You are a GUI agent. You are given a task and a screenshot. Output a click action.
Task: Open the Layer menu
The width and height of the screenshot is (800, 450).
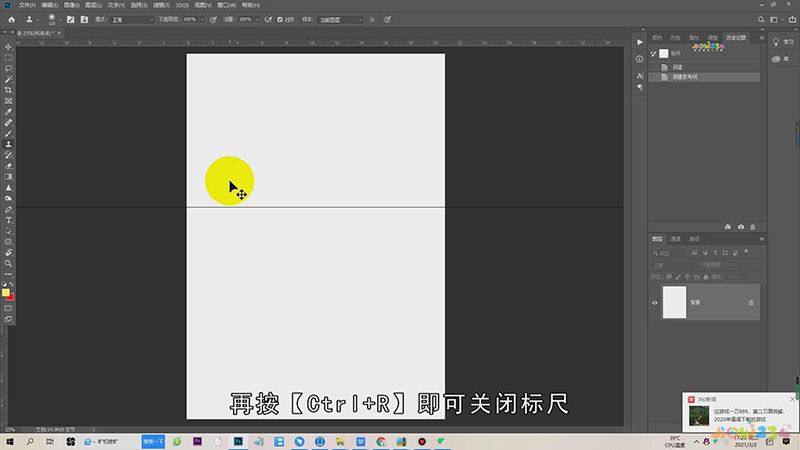click(93, 5)
